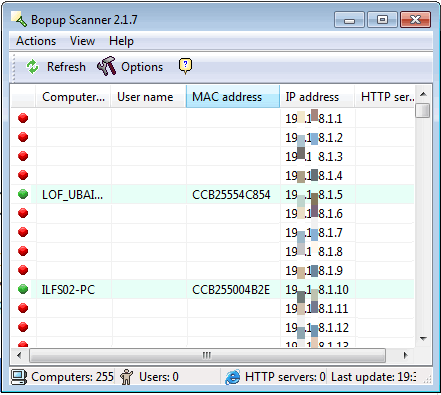Sort by the HTTP server column header

[385, 97]
